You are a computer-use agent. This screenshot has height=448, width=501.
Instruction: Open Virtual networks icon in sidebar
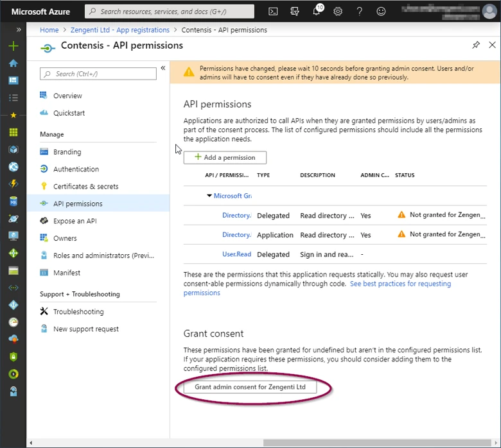point(13,288)
